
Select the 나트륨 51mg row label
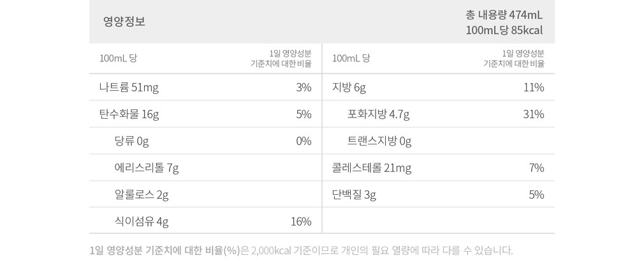coord(129,88)
